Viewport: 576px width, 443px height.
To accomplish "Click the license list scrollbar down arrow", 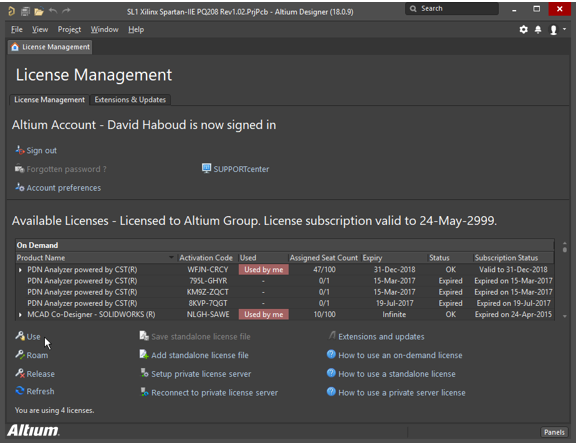I will pyautogui.click(x=565, y=316).
